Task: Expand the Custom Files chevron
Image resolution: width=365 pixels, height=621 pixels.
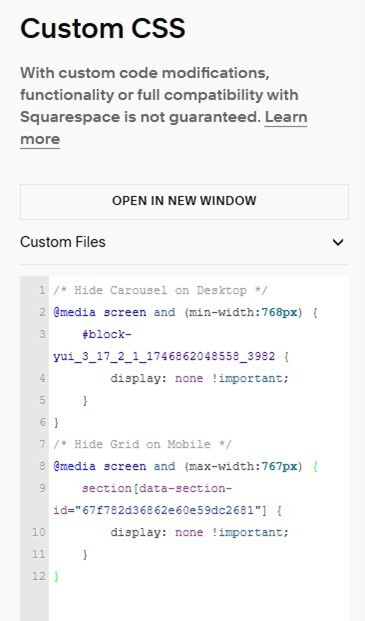Action: click(x=338, y=242)
